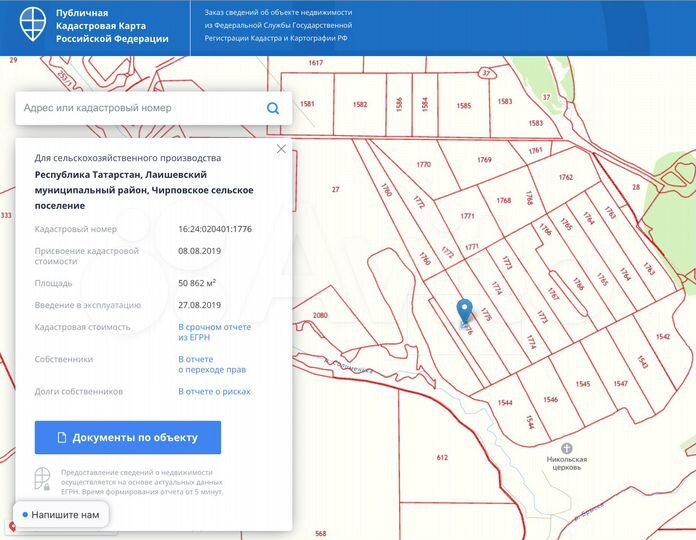Select parcel 1582 on the map
This screenshot has height=540, width=696.
360,105
